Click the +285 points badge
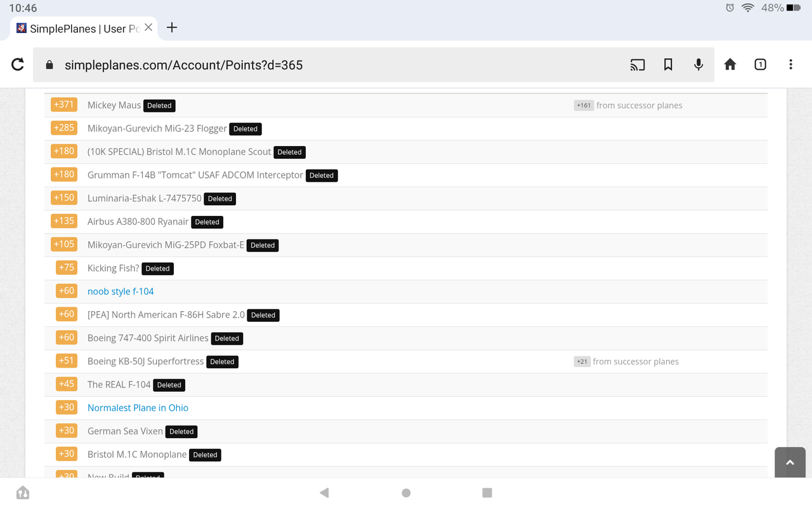The height and width of the screenshot is (508, 812). pos(64,128)
